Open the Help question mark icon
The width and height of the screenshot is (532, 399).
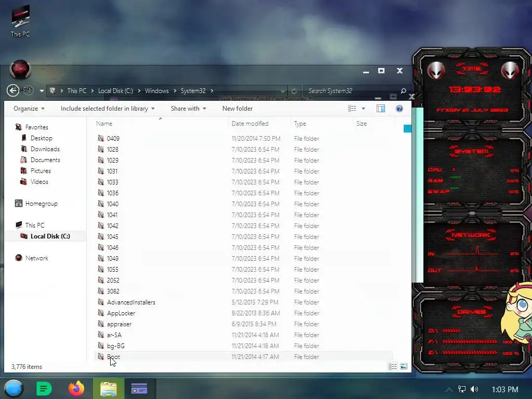coord(400,109)
